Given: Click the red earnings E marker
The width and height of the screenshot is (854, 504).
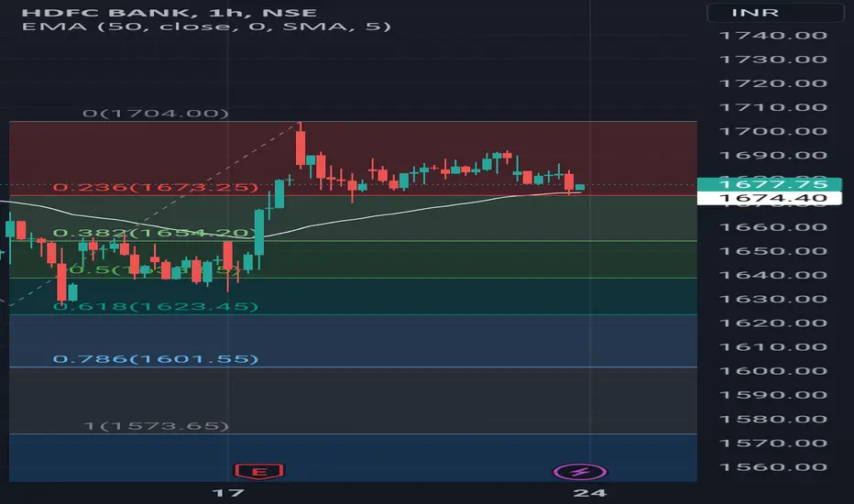Looking at the screenshot, I should pyautogui.click(x=258, y=471).
